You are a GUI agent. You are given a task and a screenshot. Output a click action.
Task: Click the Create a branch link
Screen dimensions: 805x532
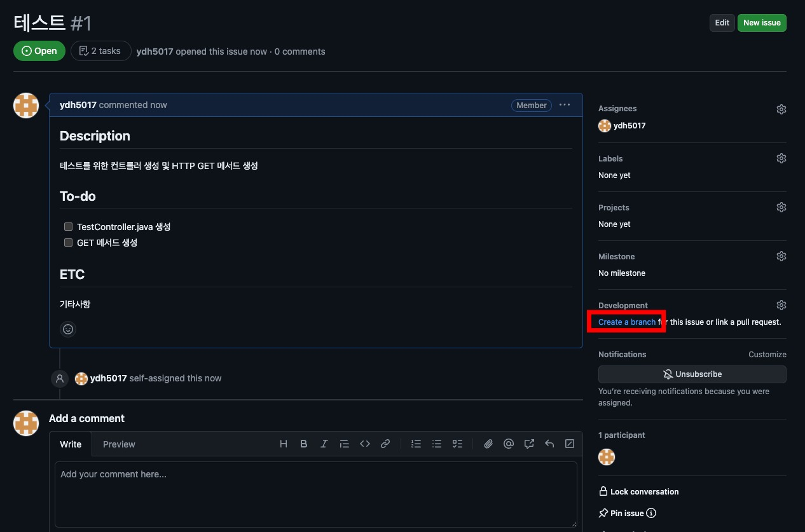(x=626, y=322)
